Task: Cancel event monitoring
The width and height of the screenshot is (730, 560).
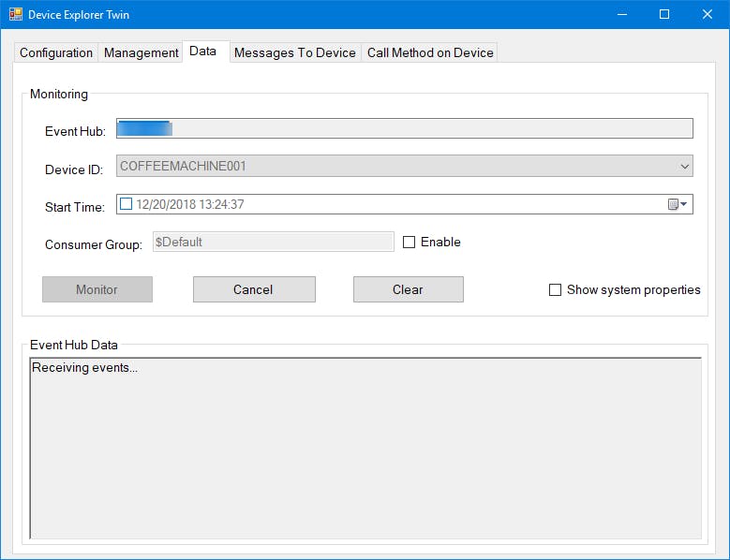Action: click(254, 289)
